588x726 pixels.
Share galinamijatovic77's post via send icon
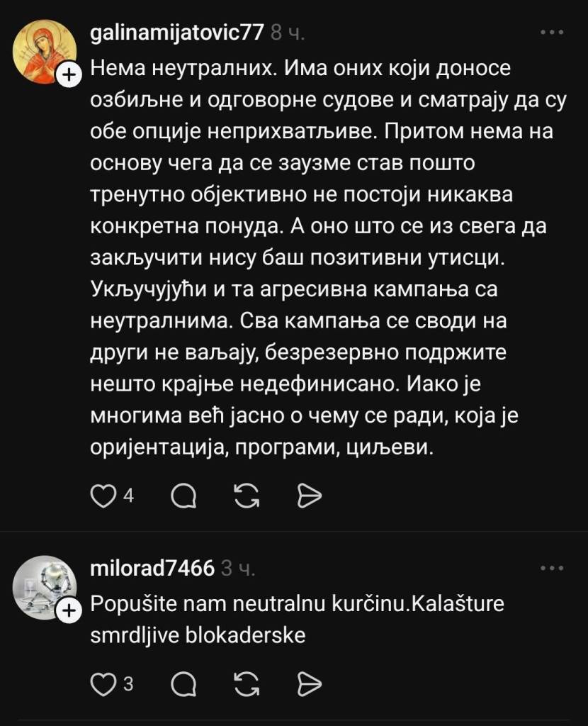[x=310, y=496]
